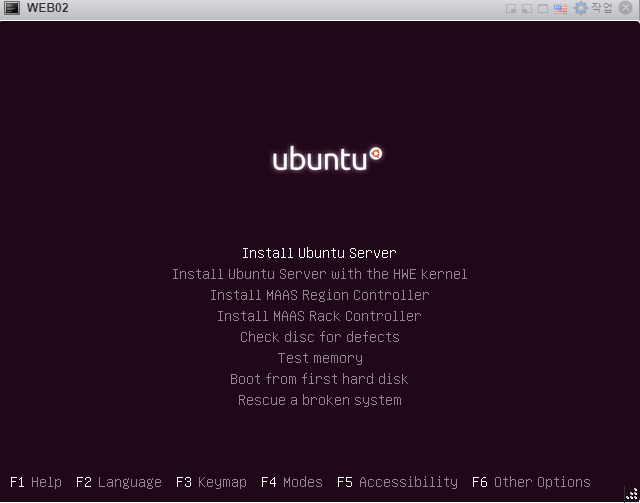Click the resize grip at bottom-right corner
Screen dimensions: 640x503
631,494
